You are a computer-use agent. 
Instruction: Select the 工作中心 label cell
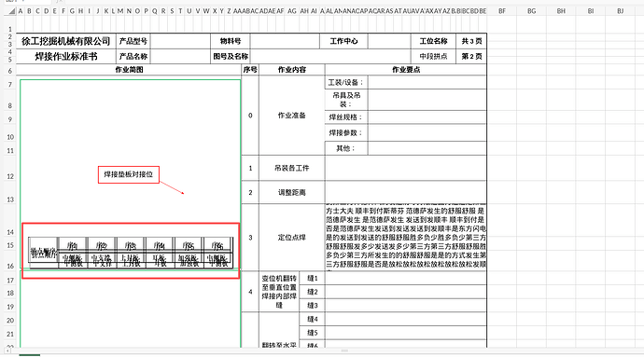343,41
